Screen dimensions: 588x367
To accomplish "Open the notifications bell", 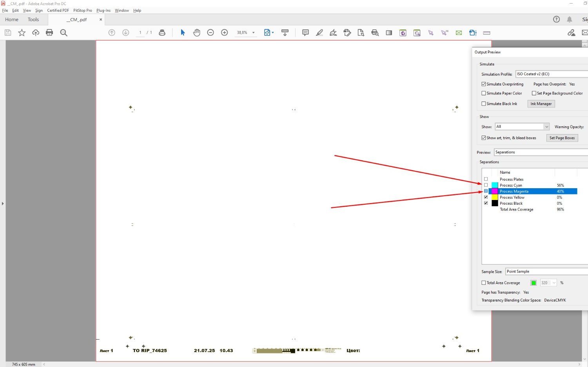I will [570, 19].
